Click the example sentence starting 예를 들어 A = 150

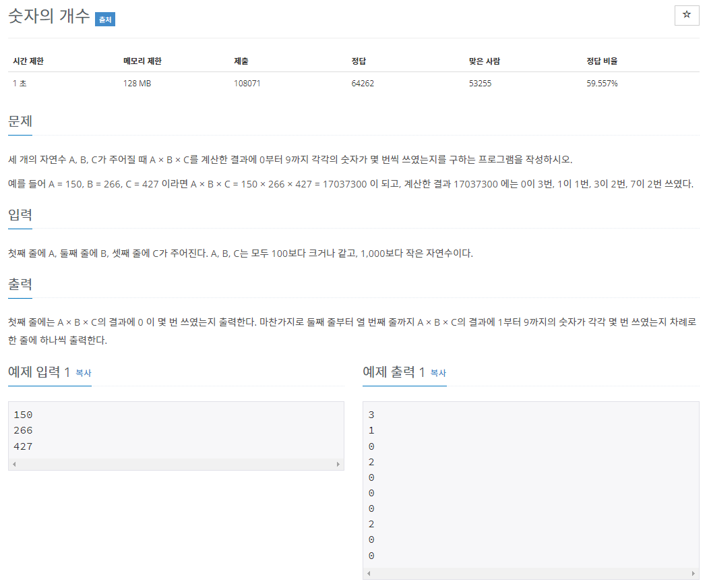351,184
